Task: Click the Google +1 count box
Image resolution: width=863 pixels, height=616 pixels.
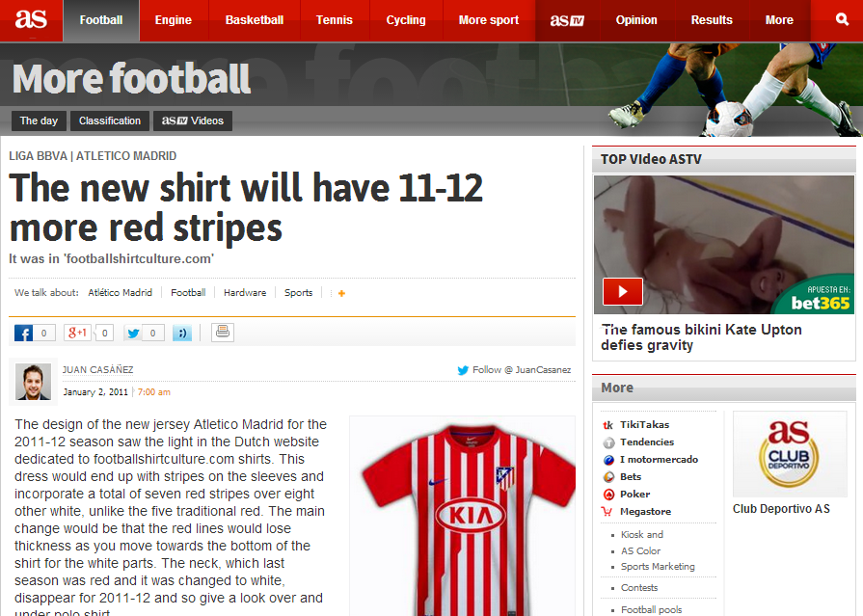Action: (x=104, y=333)
